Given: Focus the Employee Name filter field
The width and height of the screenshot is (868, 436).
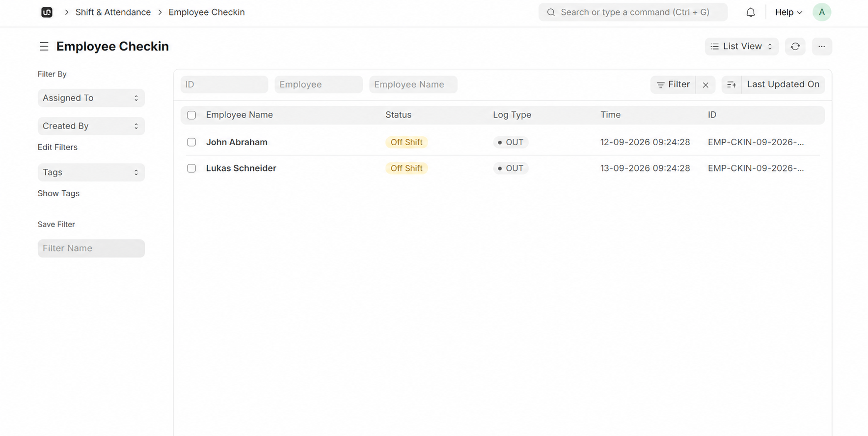Looking at the screenshot, I should coord(413,85).
